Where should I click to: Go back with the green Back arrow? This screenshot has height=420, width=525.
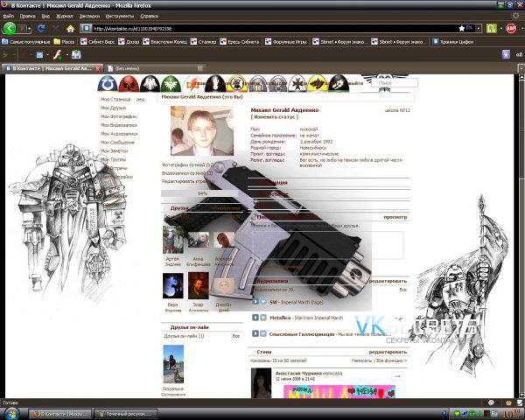click(x=10, y=29)
